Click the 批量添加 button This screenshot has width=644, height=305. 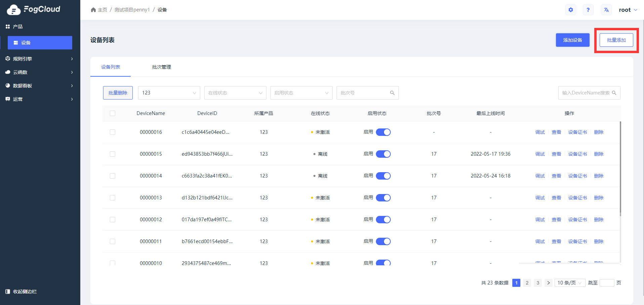pos(616,40)
